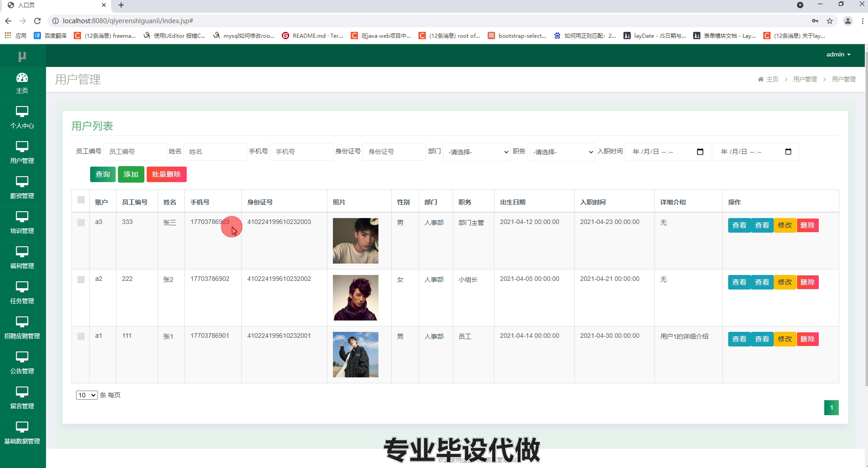Open calendar picker of second 入职时间 field
868x468 pixels.
coord(788,152)
